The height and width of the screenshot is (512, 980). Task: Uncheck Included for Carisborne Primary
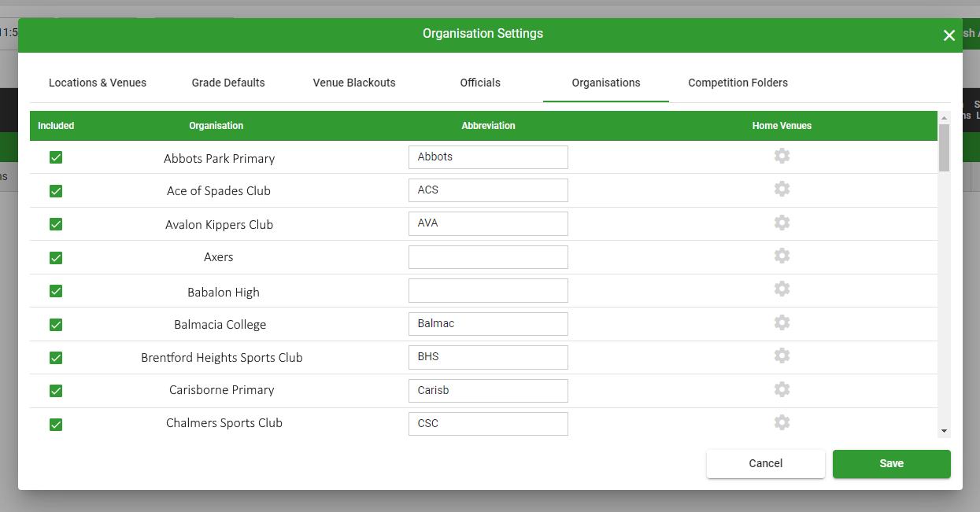(x=56, y=391)
